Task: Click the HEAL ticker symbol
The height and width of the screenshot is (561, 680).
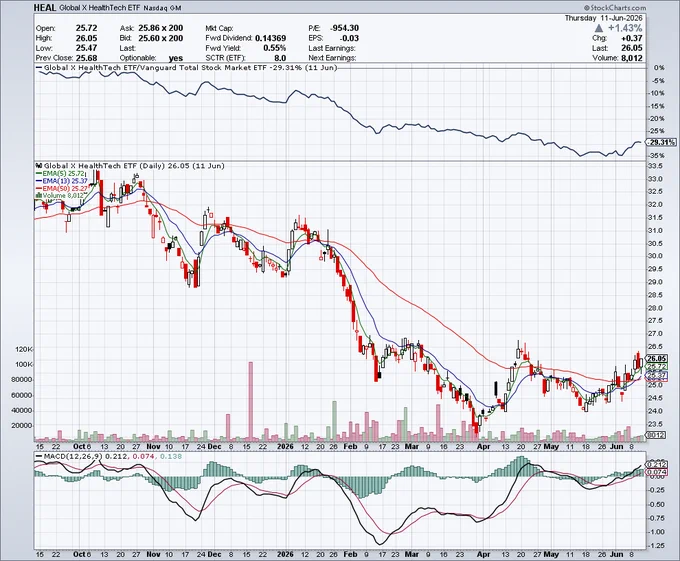Action: (45, 8)
